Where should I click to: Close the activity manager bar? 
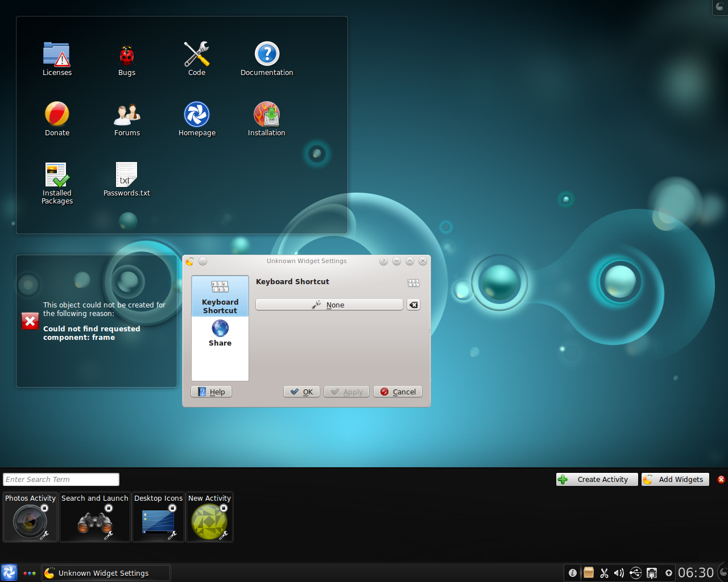pyautogui.click(x=721, y=479)
